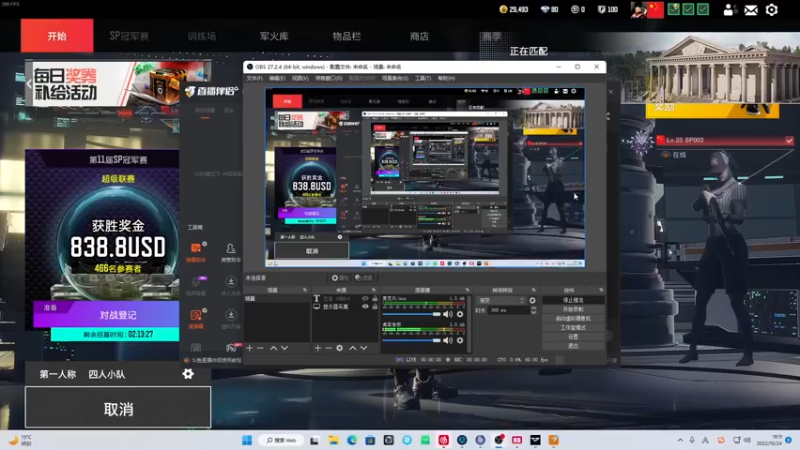Image resolution: width=800 pixels, height=450 pixels.
Task: Open match mode settings gear beside 四人小队
Action: [x=188, y=374]
